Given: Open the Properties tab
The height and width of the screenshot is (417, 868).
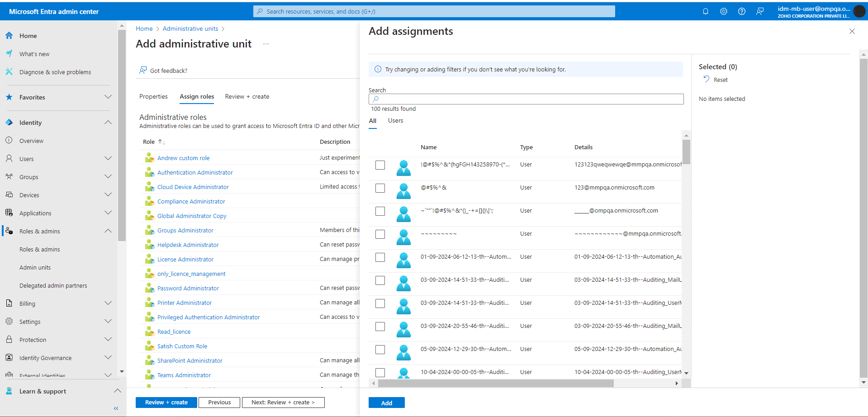Looking at the screenshot, I should click(x=153, y=96).
